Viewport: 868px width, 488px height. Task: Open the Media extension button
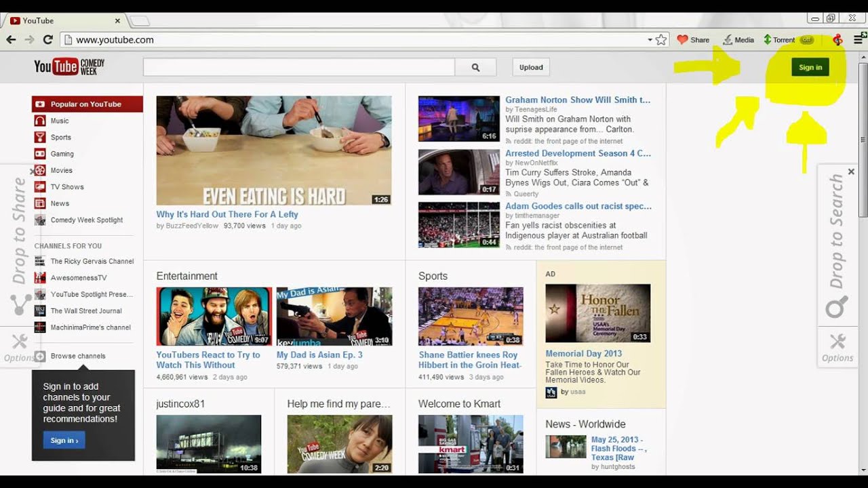click(x=738, y=40)
